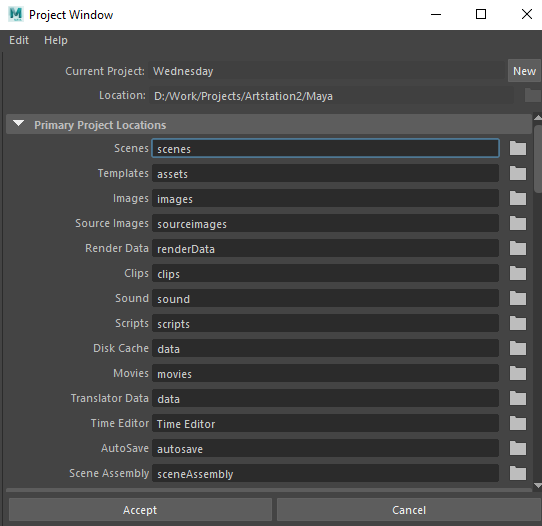The width and height of the screenshot is (542, 526).
Task: Browse folder for Templates location
Action: coord(518,173)
